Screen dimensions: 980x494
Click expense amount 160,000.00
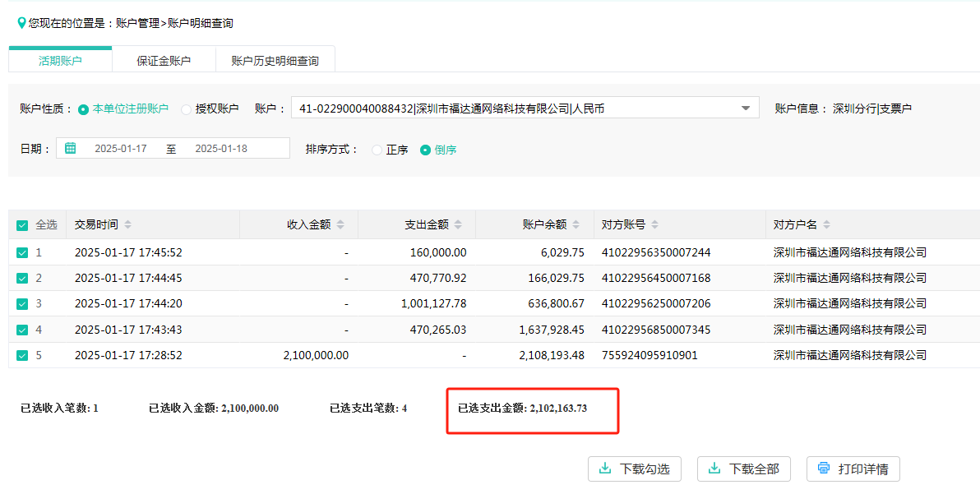438,253
